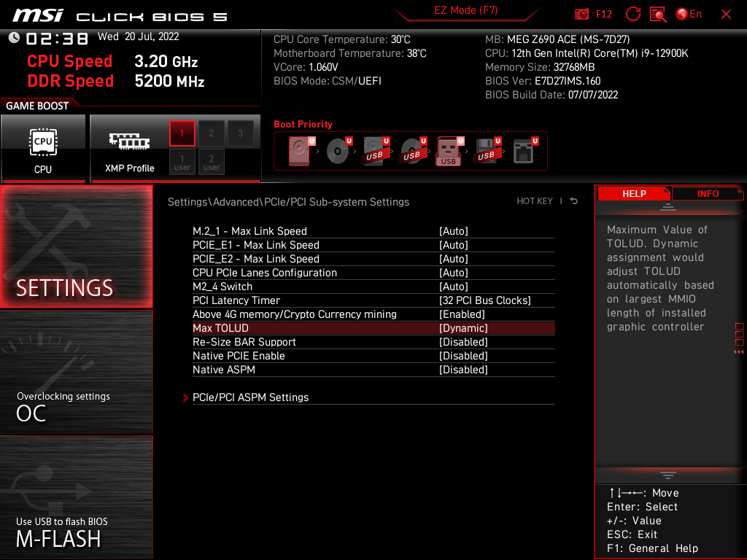The image size is (747, 560).
Task: Click the BIOS Ver E7D27IMS.160 text
Action: click(543, 81)
